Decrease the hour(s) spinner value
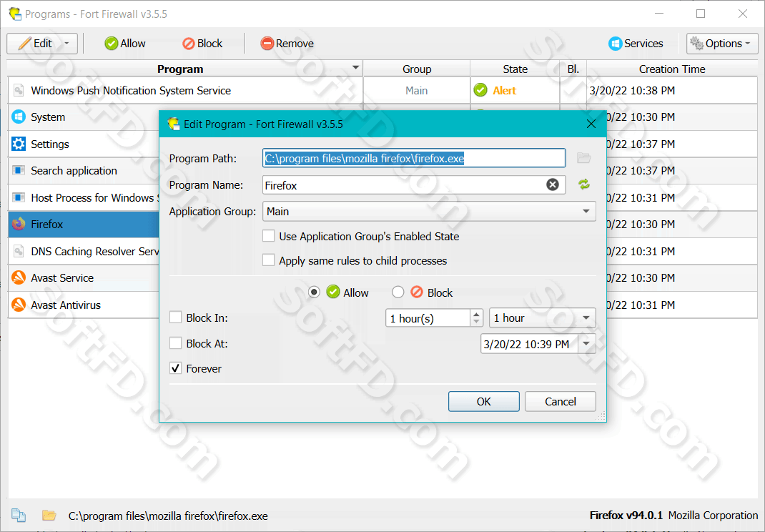This screenshot has height=532, width=765. point(477,322)
